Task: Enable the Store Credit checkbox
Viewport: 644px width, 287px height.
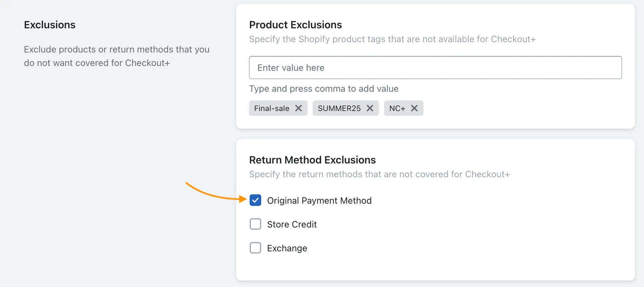Action: [255, 224]
